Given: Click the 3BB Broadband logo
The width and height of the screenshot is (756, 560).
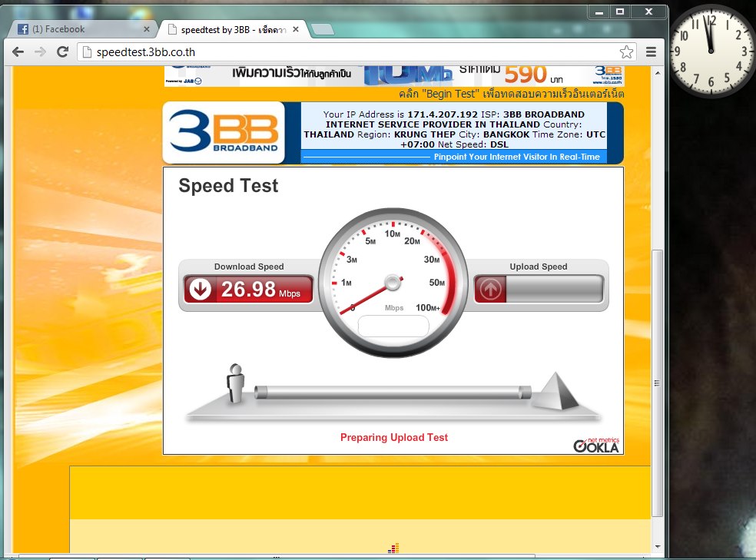Looking at the screenshot, I should pos(224,133).
